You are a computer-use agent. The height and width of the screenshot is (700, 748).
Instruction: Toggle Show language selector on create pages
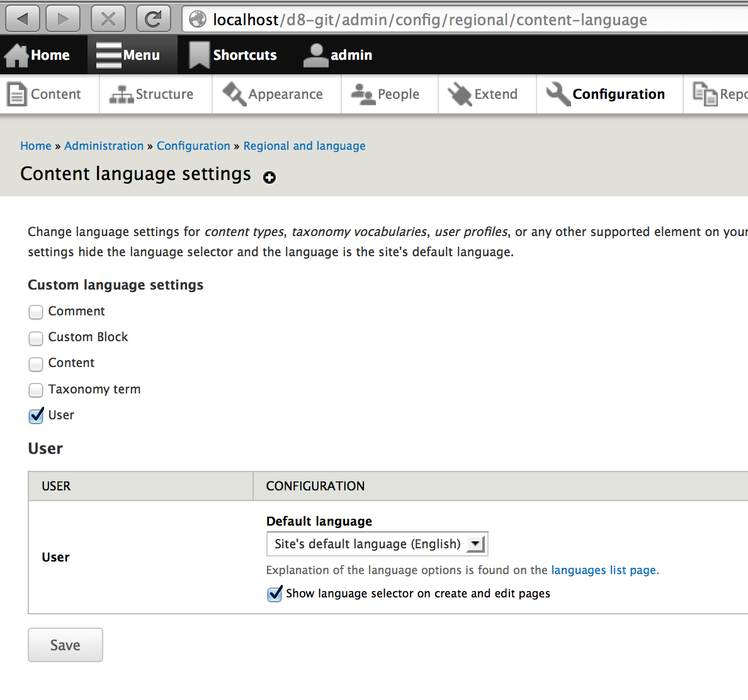click(x=275, y=594)
